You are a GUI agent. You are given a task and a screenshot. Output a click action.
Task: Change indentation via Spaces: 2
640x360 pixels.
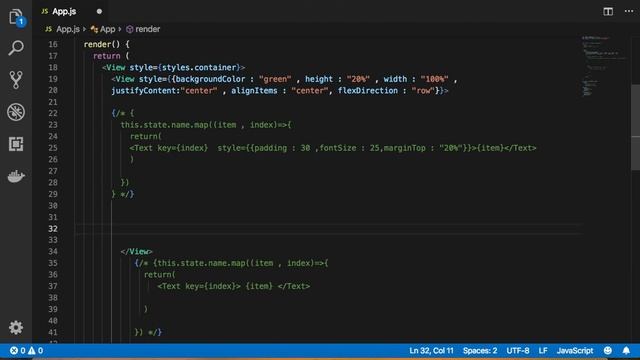[480, 351]
